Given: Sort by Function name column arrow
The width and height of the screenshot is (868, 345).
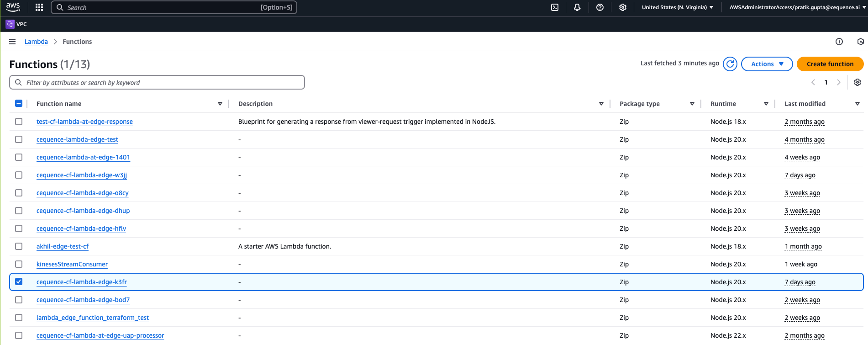Looking at the screenshot, I should tap(220, 104).
